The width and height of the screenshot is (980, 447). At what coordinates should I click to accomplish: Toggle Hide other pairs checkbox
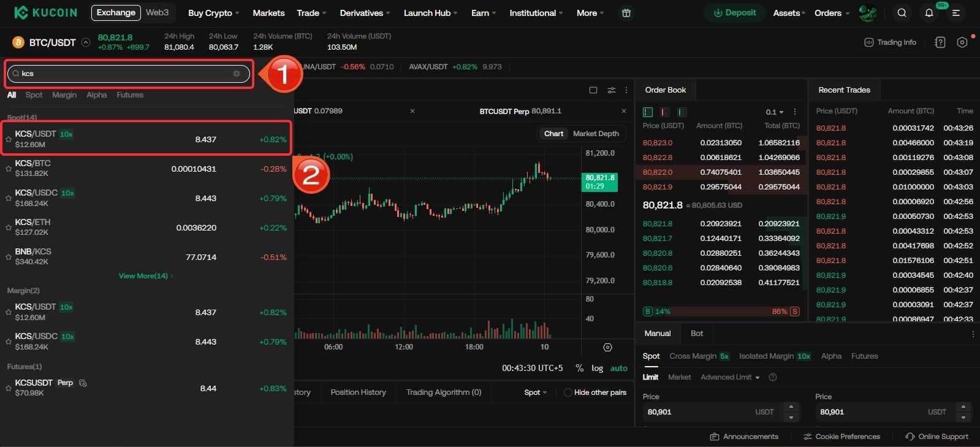click(x=568, y=392)
